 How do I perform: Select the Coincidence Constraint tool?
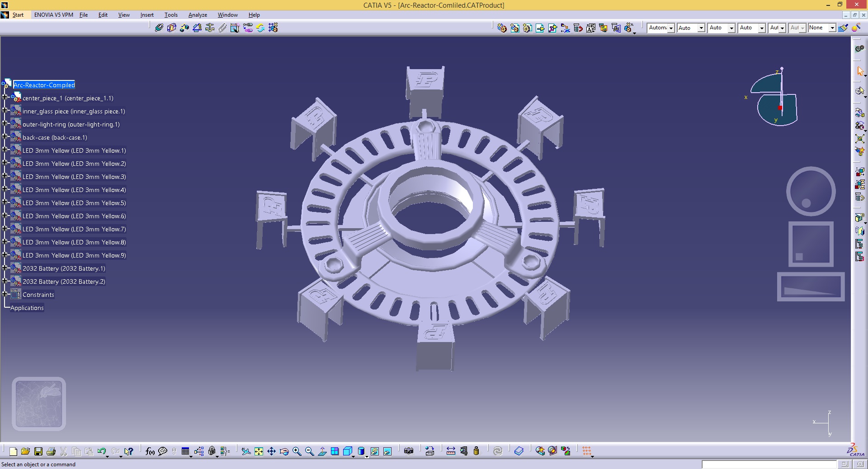pos(159,28)
